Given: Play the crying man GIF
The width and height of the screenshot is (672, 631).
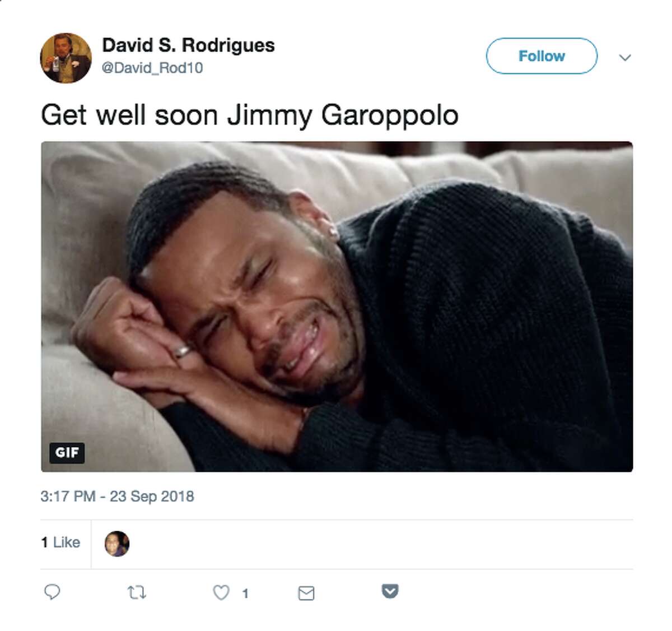Looking at the screenshot, I should [337, 307].
